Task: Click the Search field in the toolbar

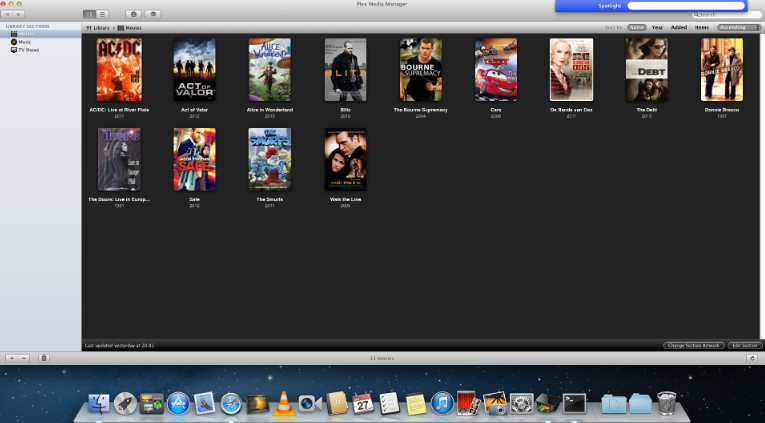Action: [x=727, y=15]
